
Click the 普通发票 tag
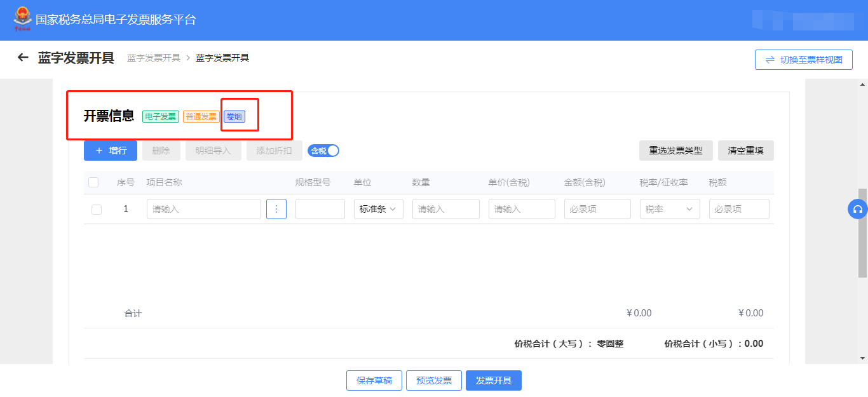(201, 117)
